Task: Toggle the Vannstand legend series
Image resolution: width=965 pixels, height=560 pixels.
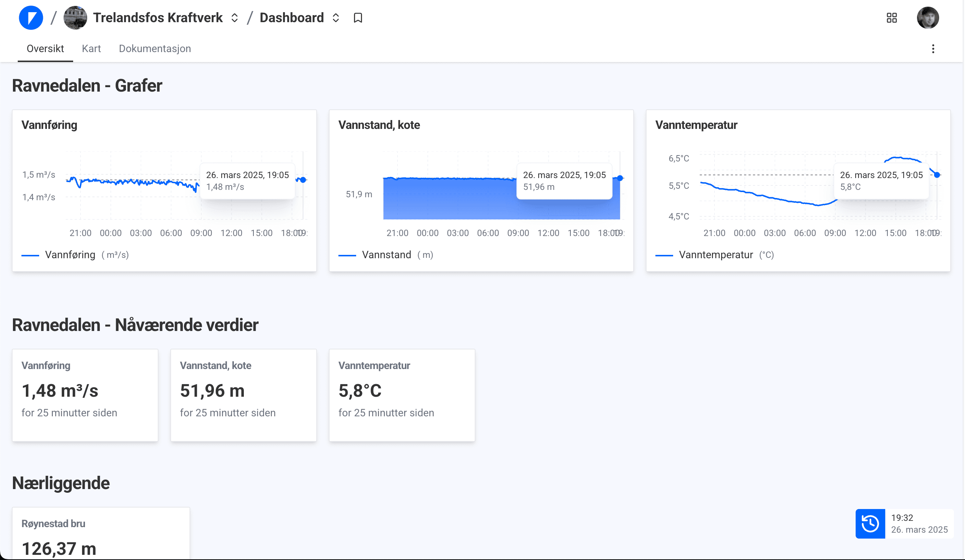Action: pyautogui.click(x=386, y=255)
